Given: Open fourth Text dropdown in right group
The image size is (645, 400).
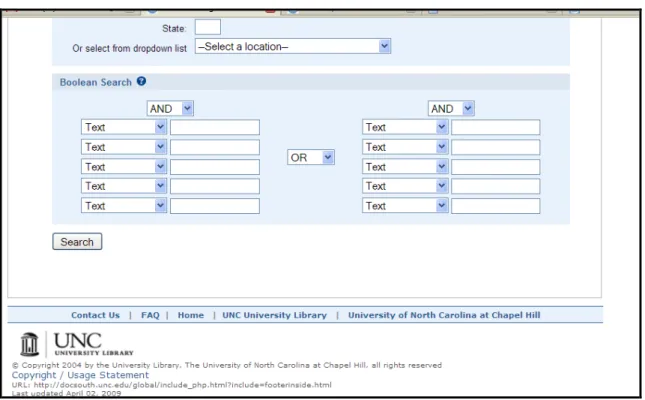Looking at the screenshot, I should 405,186.
